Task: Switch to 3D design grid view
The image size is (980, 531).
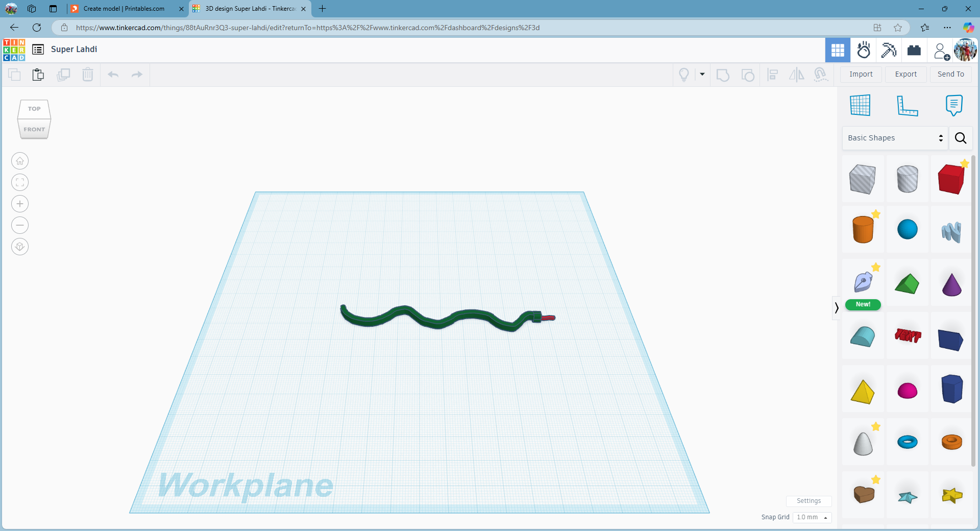Action: click(x=838, y=50)
